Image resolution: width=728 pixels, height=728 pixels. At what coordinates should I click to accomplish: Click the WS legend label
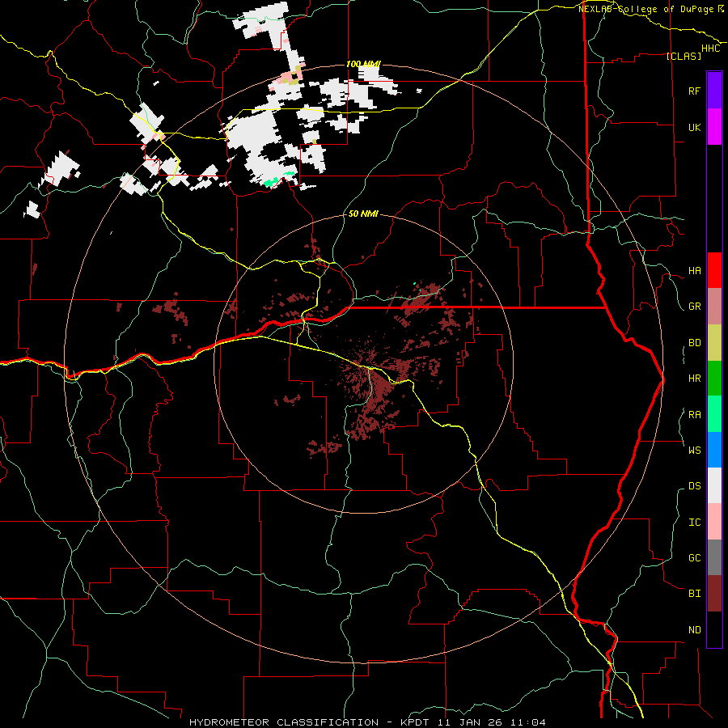(x=695, y=450)
